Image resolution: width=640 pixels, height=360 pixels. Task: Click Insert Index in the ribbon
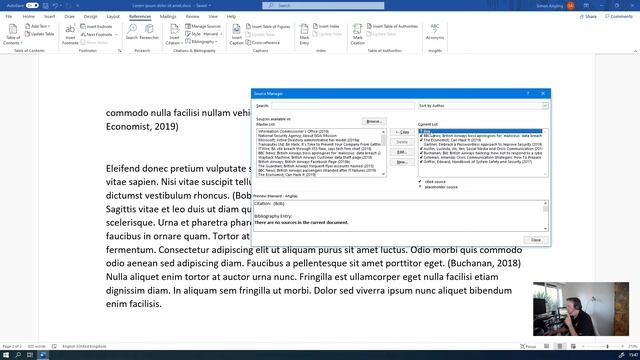pyautogui.click(x=326, y=26)
